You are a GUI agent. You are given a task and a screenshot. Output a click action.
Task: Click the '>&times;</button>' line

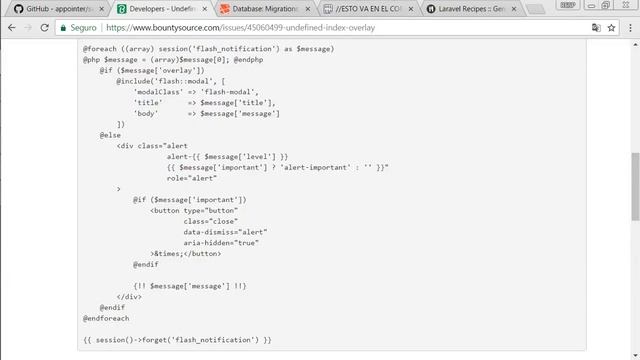[x=186, y=253]
